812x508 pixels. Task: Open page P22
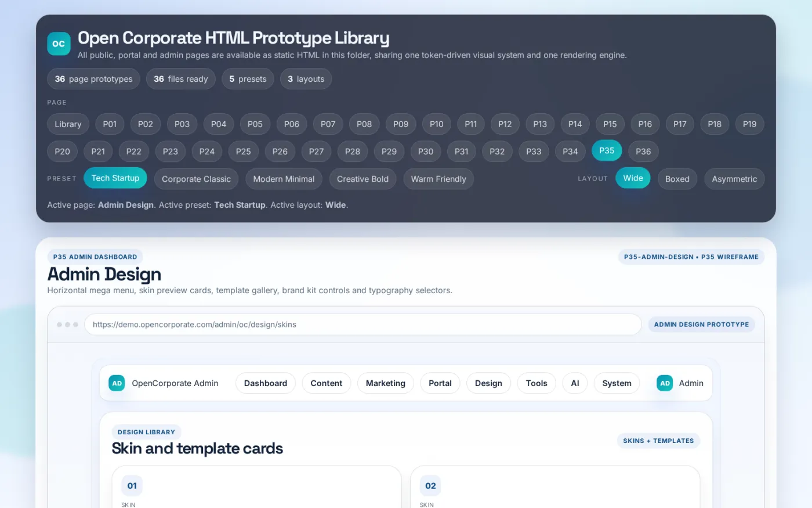tap(134, 152)
